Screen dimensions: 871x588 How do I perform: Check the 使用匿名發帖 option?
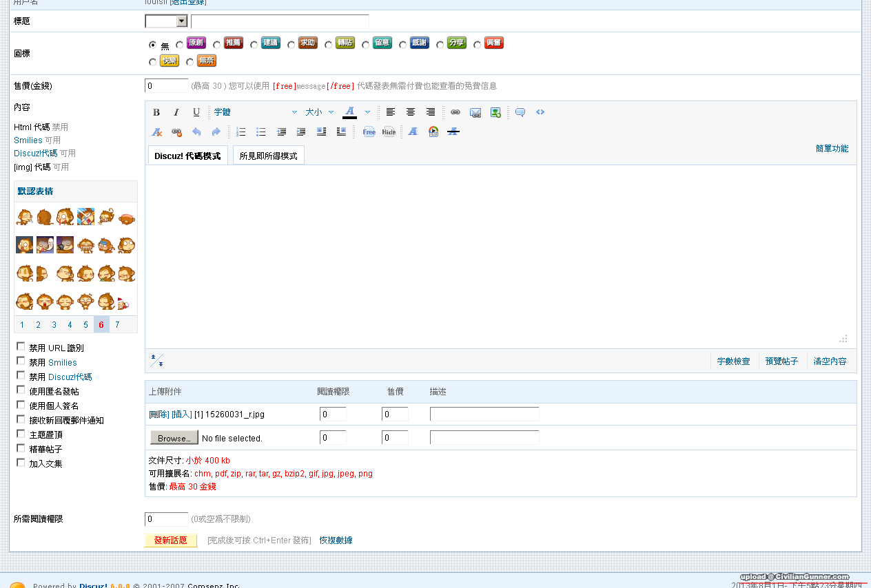coord(21,390)
